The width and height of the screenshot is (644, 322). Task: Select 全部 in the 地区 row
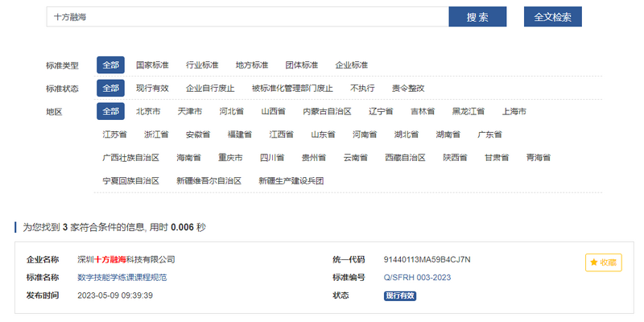[110, 111]
